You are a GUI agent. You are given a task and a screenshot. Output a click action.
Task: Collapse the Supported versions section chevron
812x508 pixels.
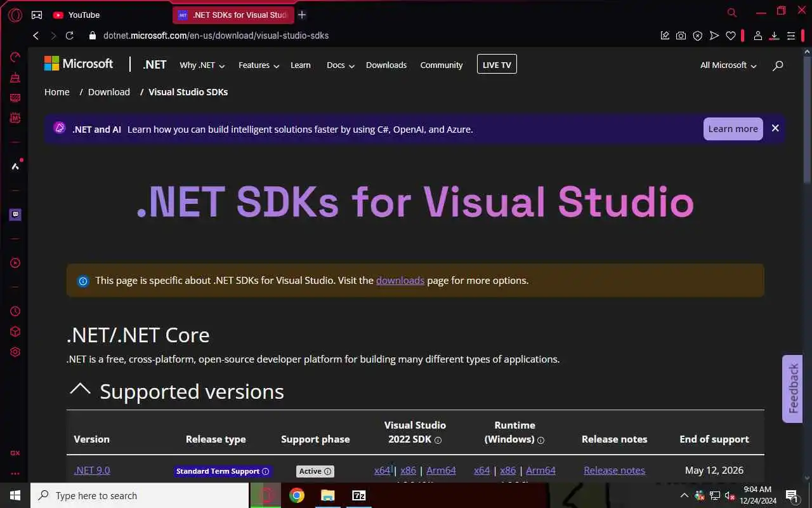(80, 389)
